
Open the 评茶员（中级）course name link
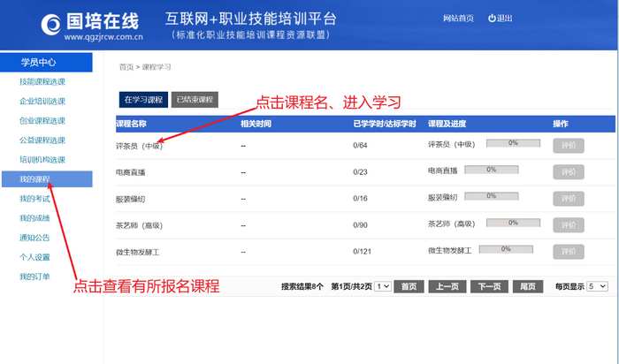point(139,146)
